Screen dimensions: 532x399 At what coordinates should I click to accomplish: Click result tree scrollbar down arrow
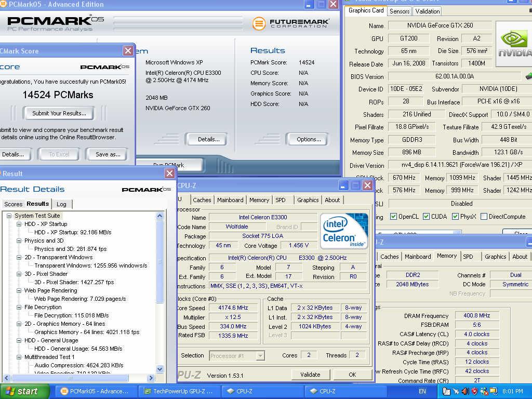point(160,369)
